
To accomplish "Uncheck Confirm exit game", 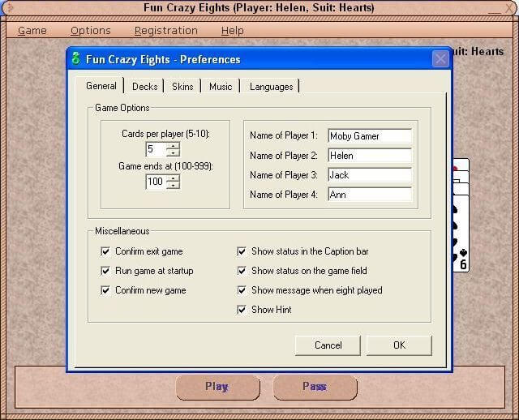I will tap(105, 251).
